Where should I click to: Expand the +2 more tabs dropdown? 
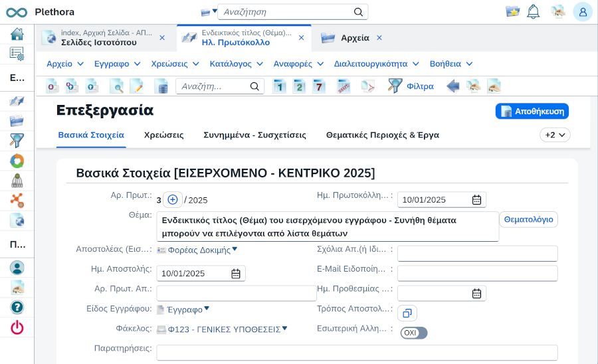(x=555, y=135)
